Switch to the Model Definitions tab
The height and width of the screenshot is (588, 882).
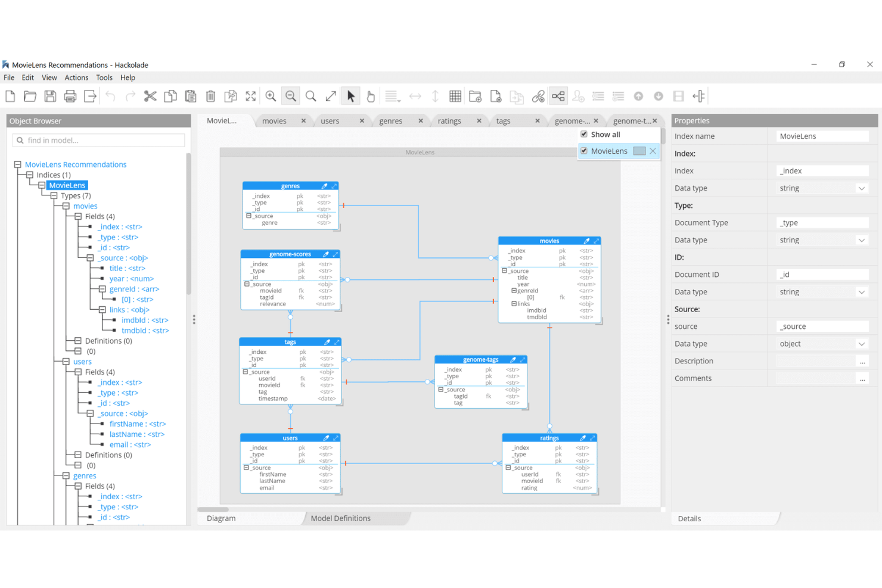tap(340, 518)
